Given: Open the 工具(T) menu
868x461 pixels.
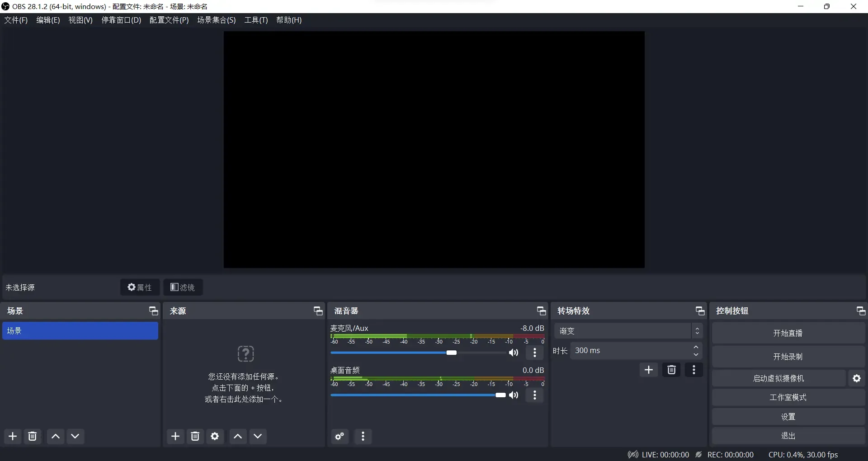Looking at the screenshot, I should click(256, 20).
